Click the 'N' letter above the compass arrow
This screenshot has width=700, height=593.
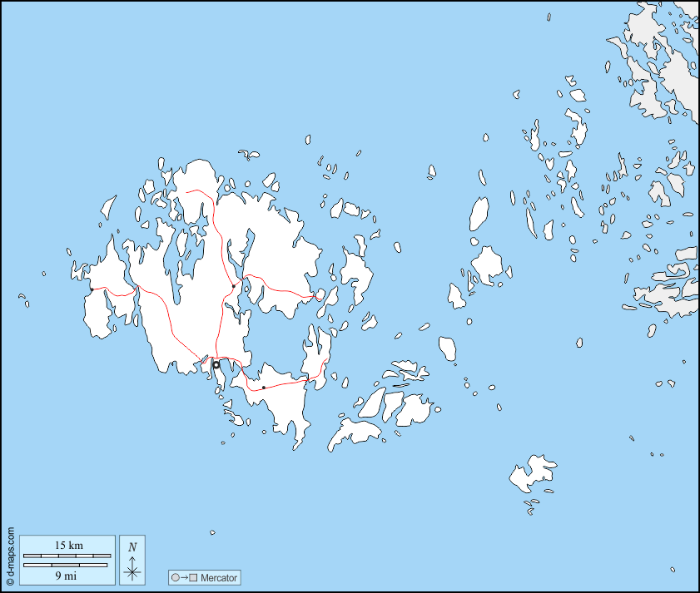pyautogui.click(x=132, y=547)
